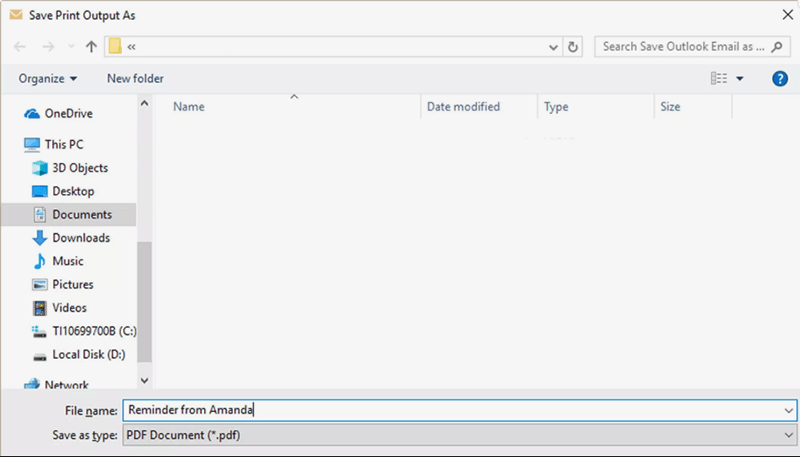Click the Up one level arrow
Viewport: 800px width, 457px height.
(x=91, y=47)
